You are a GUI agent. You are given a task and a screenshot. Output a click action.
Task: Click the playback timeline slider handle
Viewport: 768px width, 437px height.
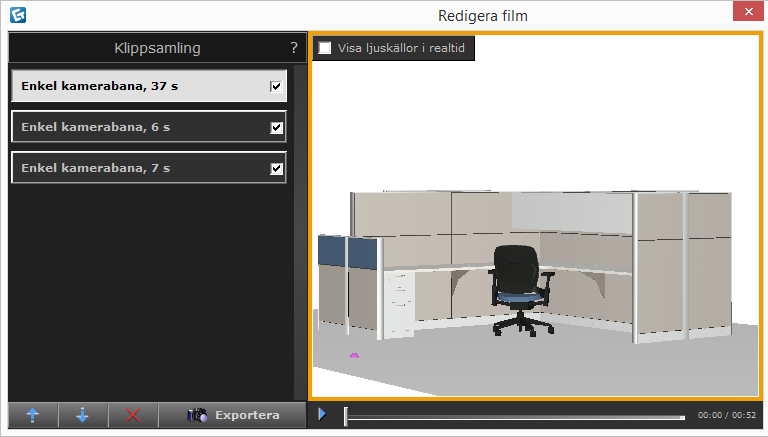[x=346, y=416]
